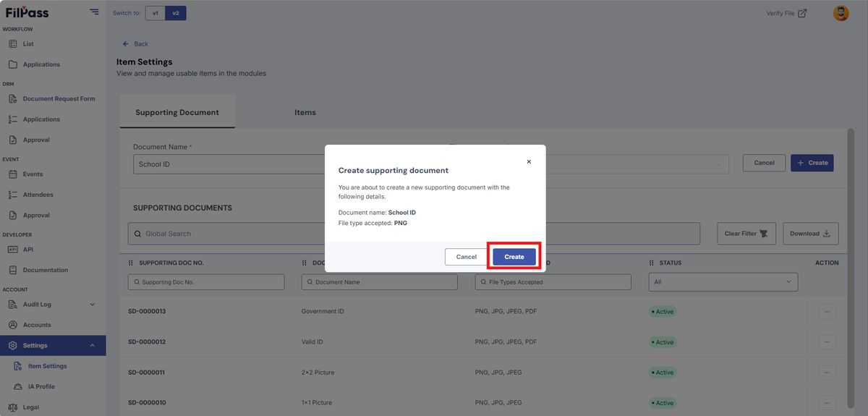Screen dimensions: 868x416
Task: Click the 1×1 Picture document name
Action: [317, 403]
